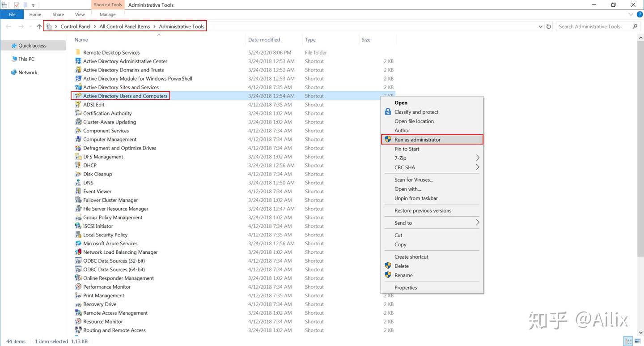Navigate up using the parent folder arrow icon

[x=39, y=26]
